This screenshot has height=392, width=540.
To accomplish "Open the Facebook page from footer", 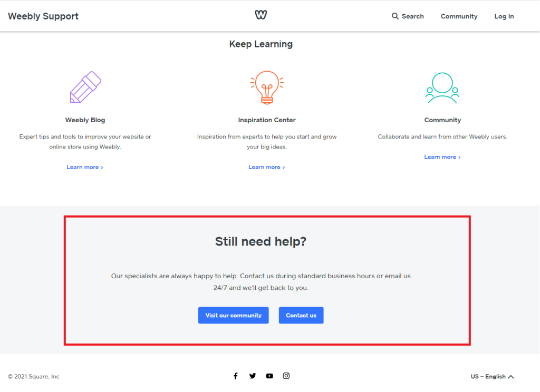I will [236, 376].
